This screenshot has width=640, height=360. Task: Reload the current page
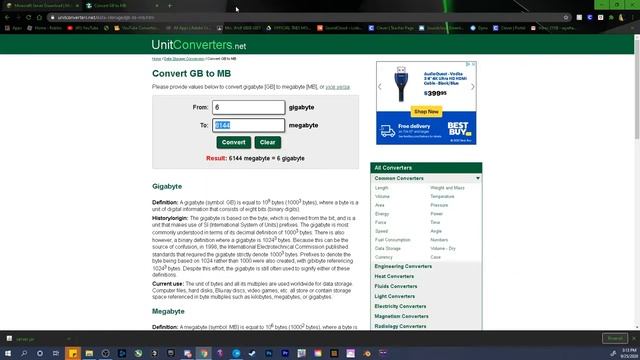click(x=29, y=18)
